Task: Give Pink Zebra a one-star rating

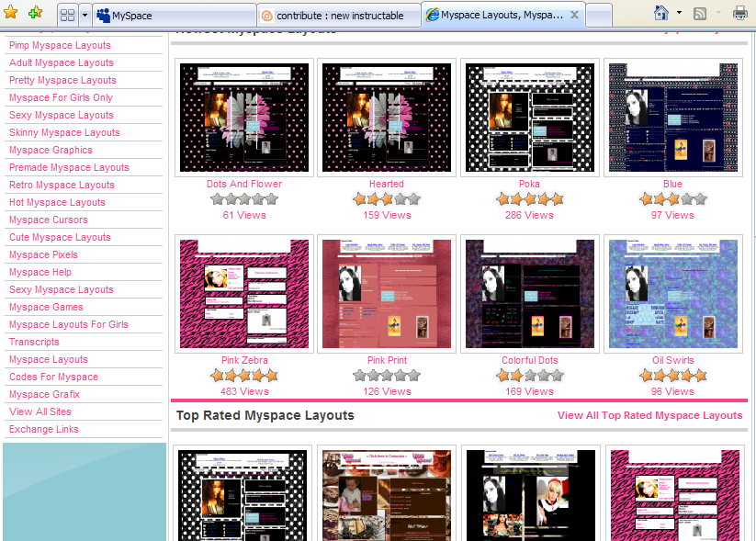Action: point(217,375)
